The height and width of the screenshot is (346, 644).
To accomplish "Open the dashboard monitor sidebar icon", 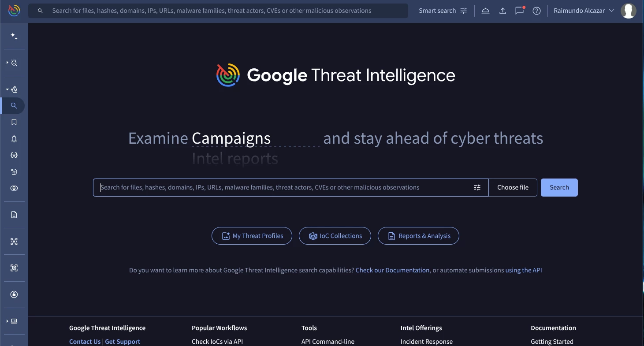I will coord(15,321).
